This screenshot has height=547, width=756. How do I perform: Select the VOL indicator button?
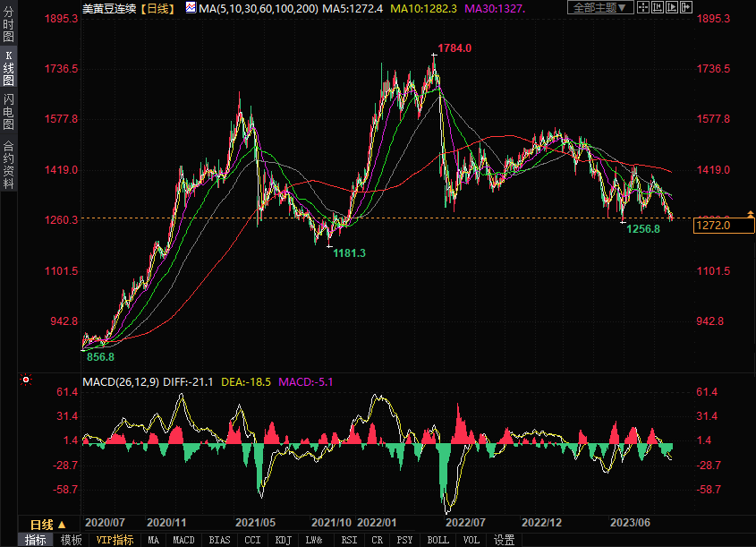pos(471,540)
